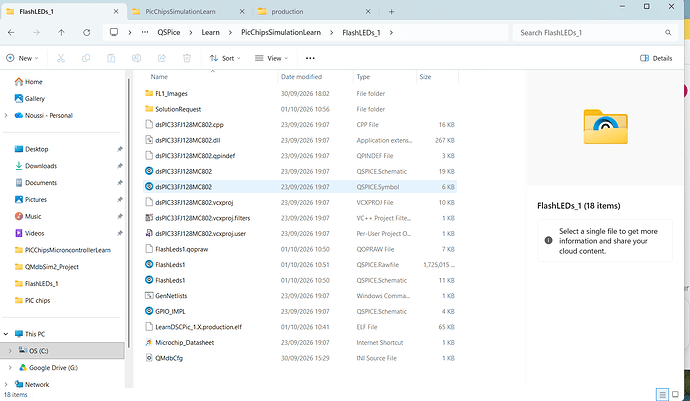The width and height of the screenshot is (690, 401).
Task: Click the PC monitor icon in address bar
Action: pyautogui.click(x=114, y=32)
